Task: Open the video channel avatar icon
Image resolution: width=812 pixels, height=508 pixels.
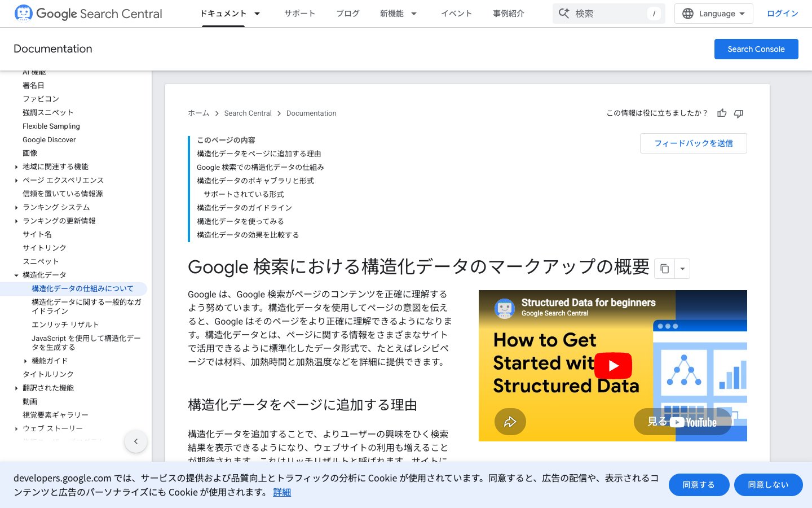Action: (x=504, y=308)
